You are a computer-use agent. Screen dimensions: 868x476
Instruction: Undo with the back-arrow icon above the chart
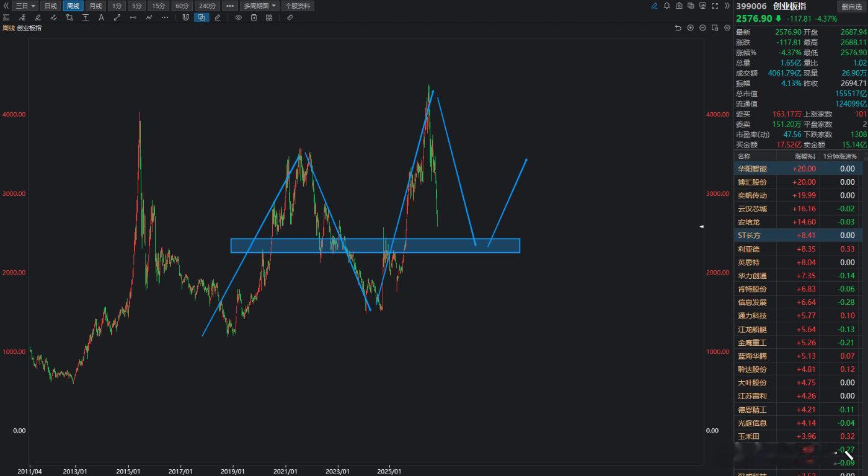(x=678, y=28)
